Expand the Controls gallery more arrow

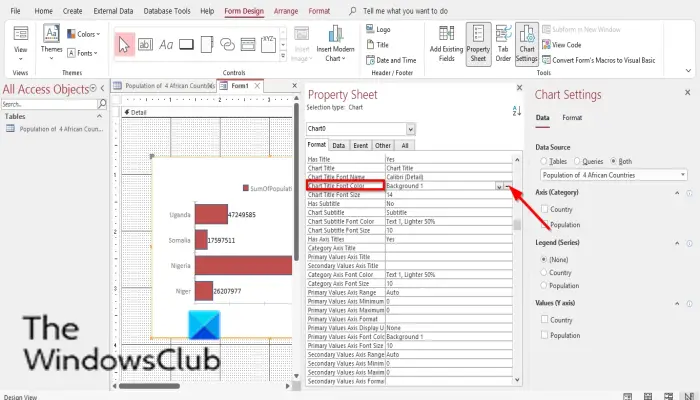coord(283,56)
